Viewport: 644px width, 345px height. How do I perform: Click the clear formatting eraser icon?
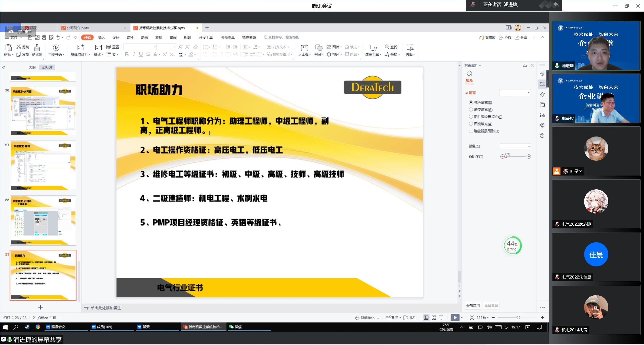coord(195,47)
